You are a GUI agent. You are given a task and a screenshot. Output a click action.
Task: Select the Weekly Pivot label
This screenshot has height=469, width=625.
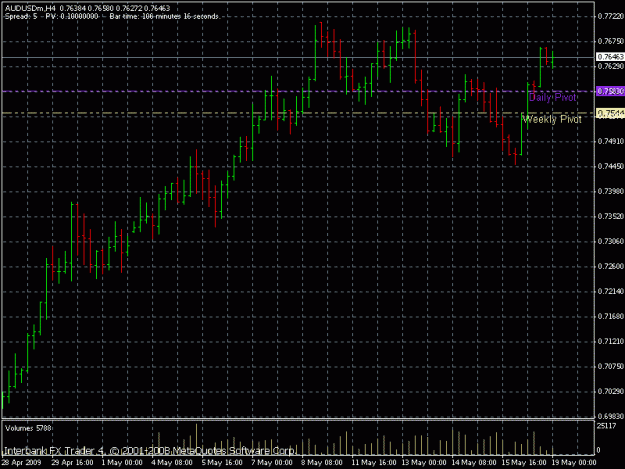click(x=552, y=119)
